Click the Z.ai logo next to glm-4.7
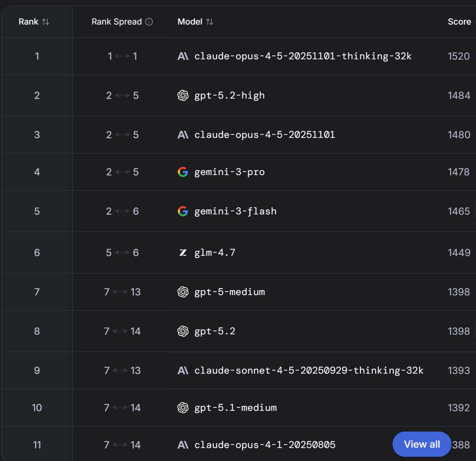 (x=183, y=253)
